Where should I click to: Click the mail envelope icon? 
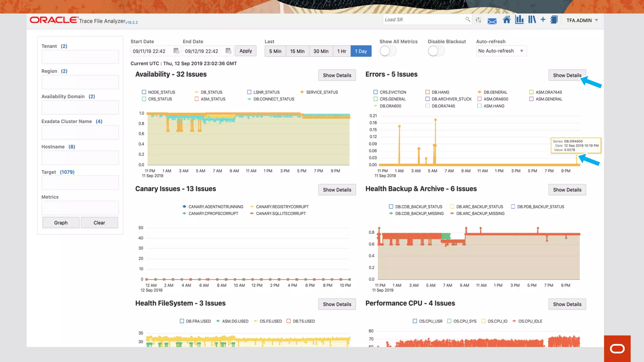pos(492,21)
